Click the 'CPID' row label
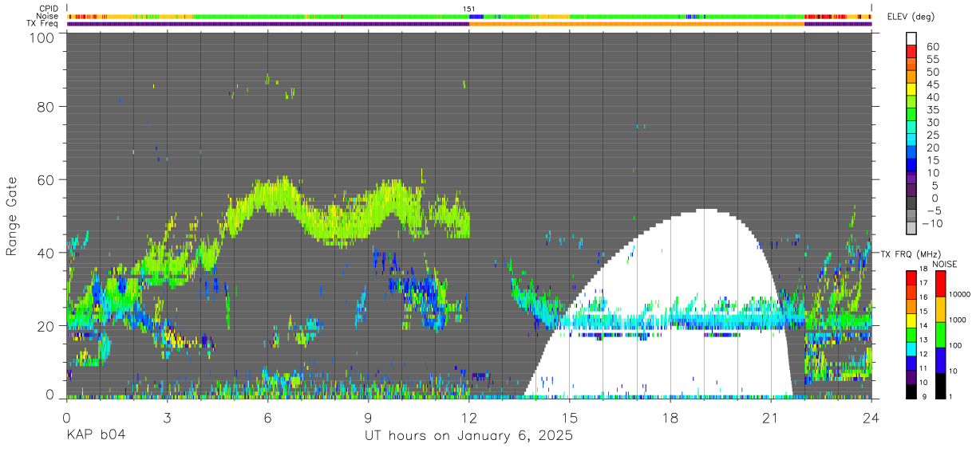 coord(48,9)
